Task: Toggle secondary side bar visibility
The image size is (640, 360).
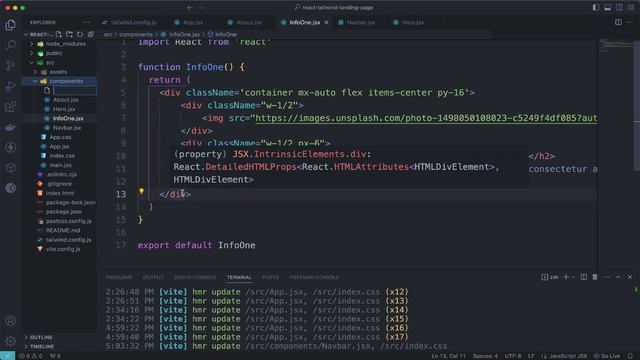Action: pos(619,7)
